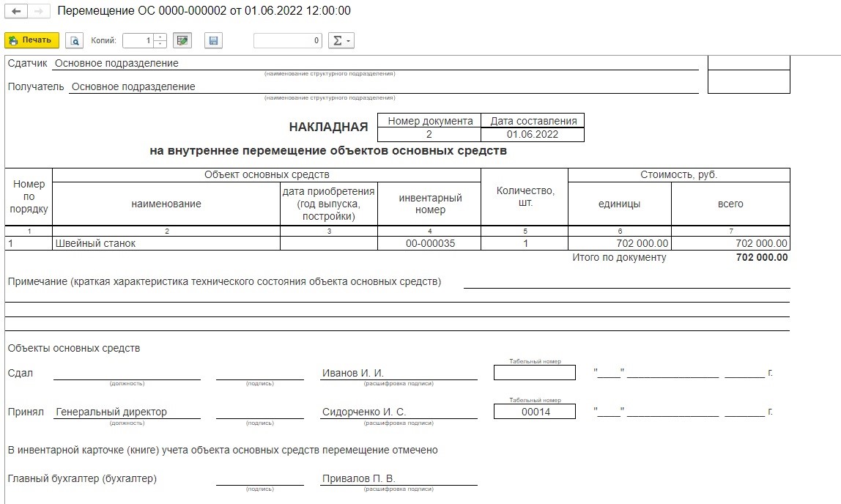Select the Швейный станок cell

coord(166,243)
